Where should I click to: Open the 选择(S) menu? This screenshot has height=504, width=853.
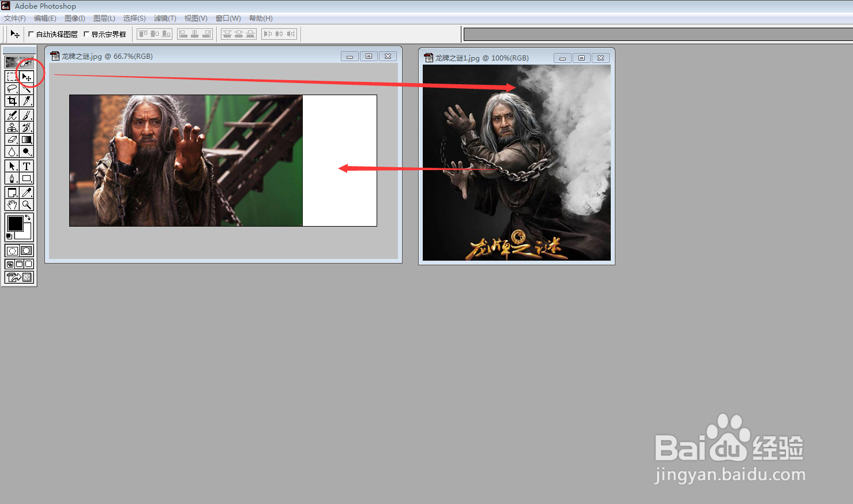[134, 18]
